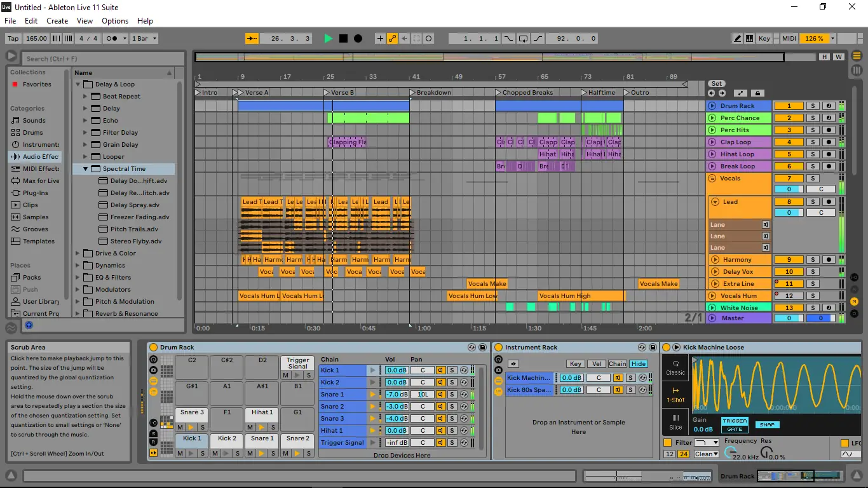Click the MIDI Arrangement Overdub plus button
Screen dimensions: 868x488
(x=380, y=39)
